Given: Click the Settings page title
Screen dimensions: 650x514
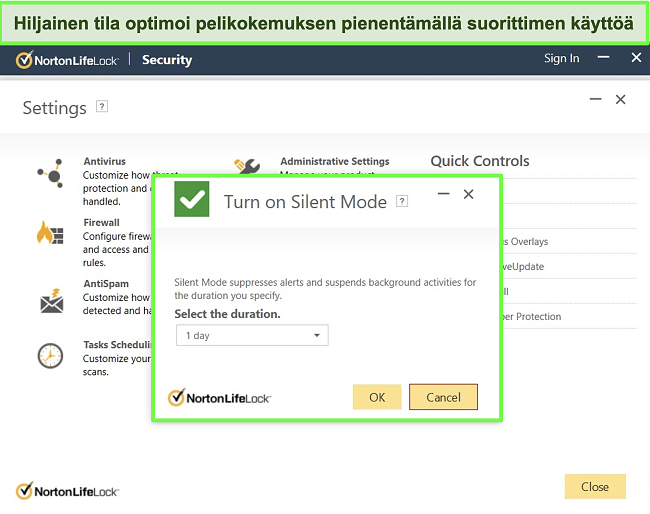Looking at the screenshot, I should tap(55, 108).
